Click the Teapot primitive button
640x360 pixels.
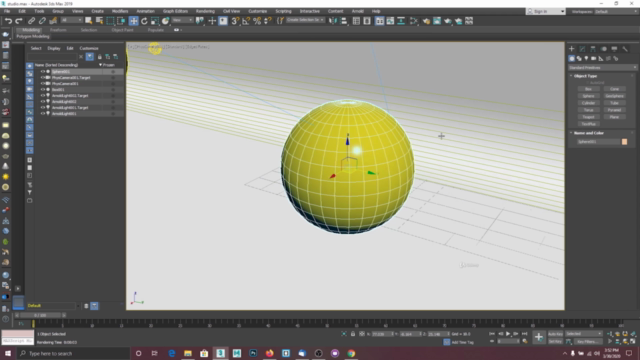588,117
